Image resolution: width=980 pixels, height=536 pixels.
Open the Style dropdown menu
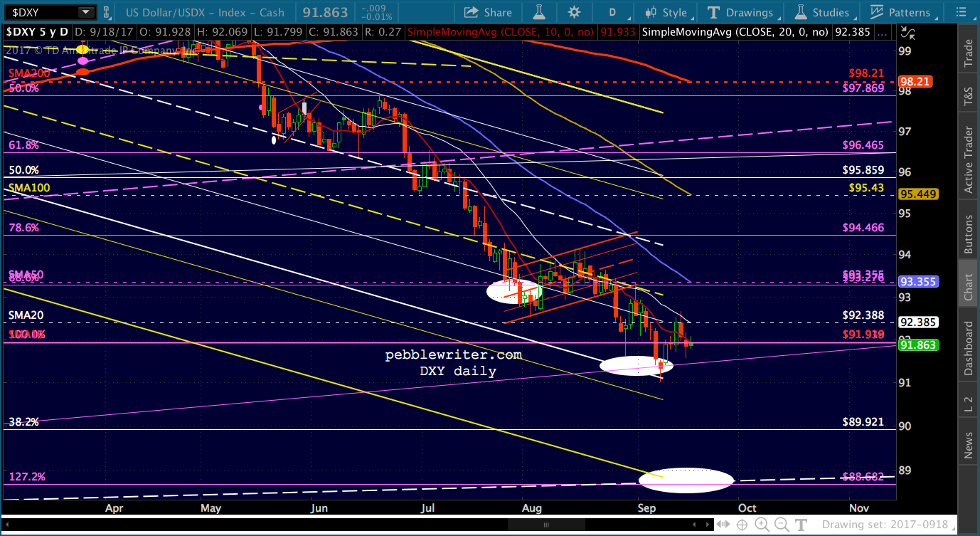coord(666,12)
